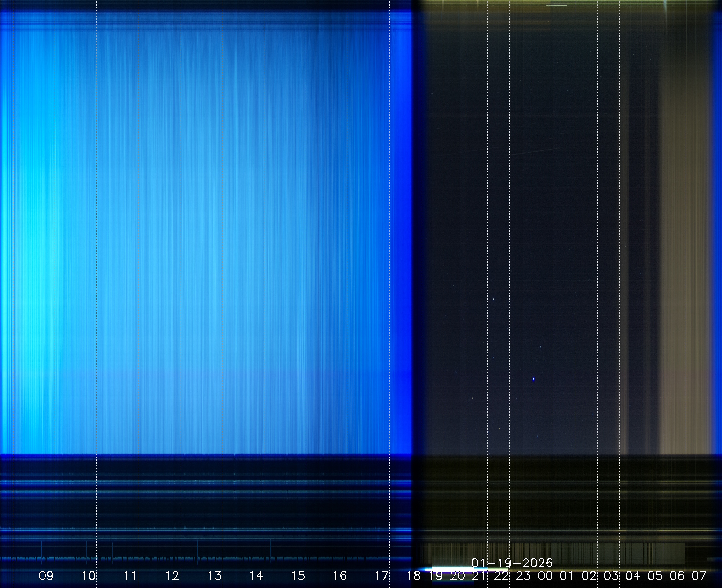This screenshot has width=722, height=588.
Task: Click the 22 hour label
Action: coord(501,575)
